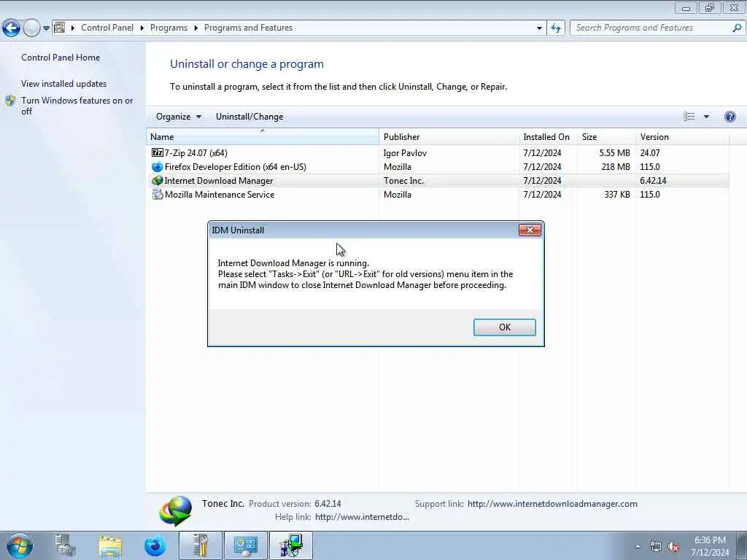Open Windows Explorer folder taskbar icon
747x560 pixels.
tap(111, 545)
